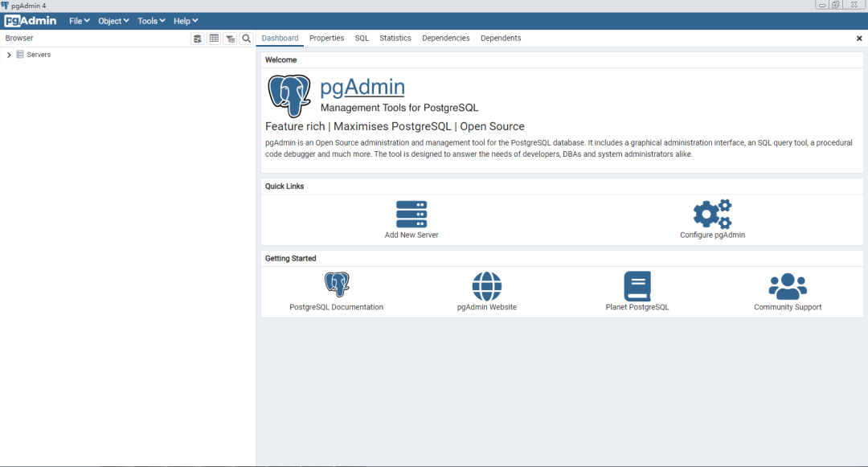
Task: Click the Browser panel title
Action: click(19, 38)
